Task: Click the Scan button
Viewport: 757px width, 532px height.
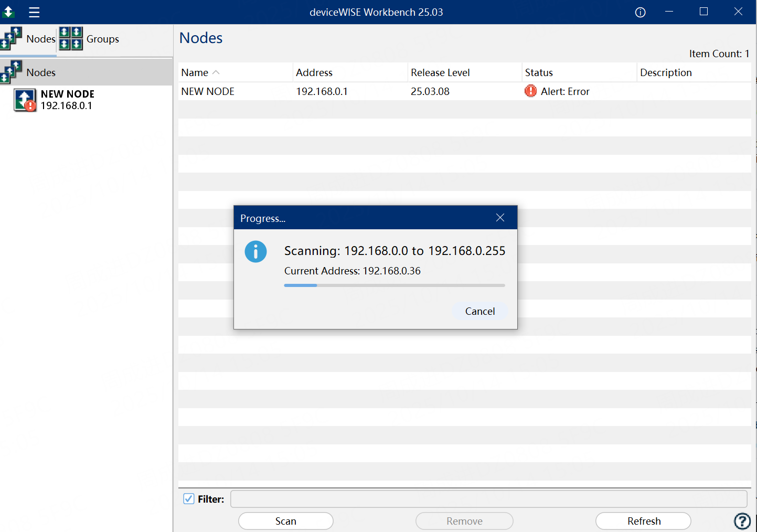Action: (285, 521)
